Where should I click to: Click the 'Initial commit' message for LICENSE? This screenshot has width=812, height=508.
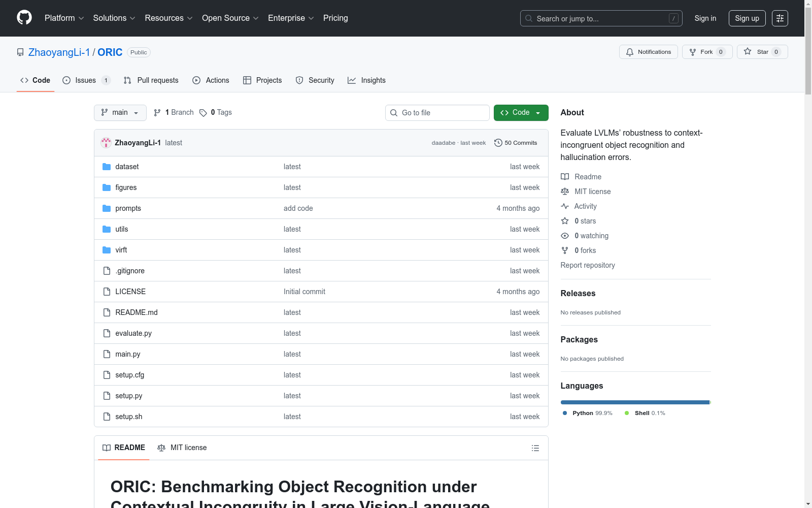tap(304, 292)
